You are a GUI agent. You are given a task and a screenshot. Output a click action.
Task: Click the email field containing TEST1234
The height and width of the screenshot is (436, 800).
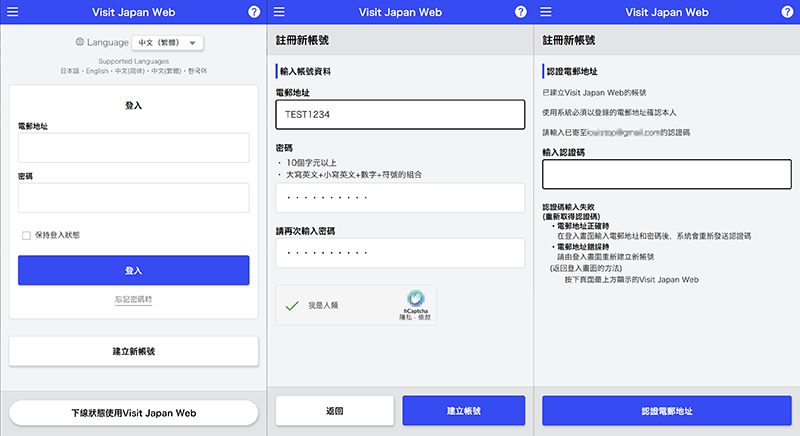click(401, 114)
